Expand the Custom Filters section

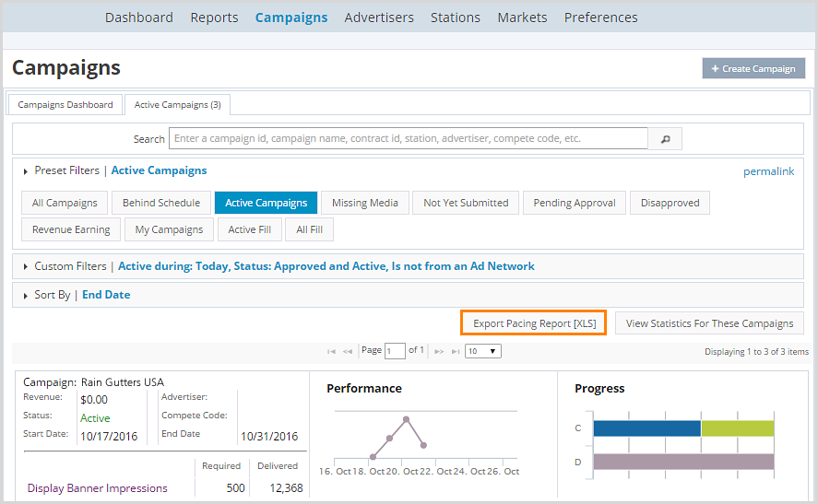(x=26, y=267)
